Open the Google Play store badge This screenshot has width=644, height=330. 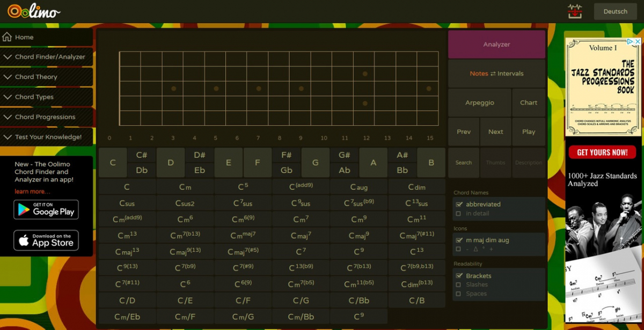(46, 209)
